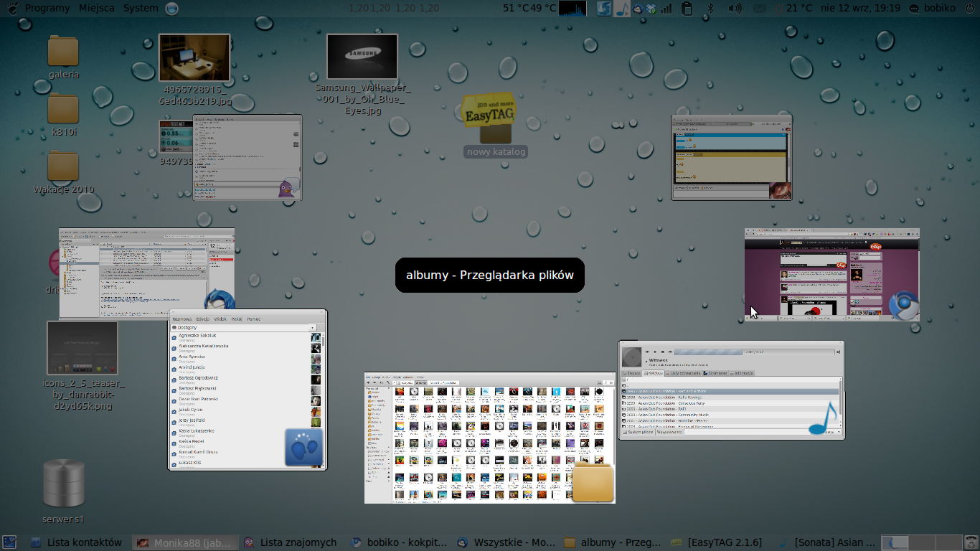The height and width of the screenshot is (551, 980).
Task: Open the serwer s1 drive icon
Action: point(63,484)
